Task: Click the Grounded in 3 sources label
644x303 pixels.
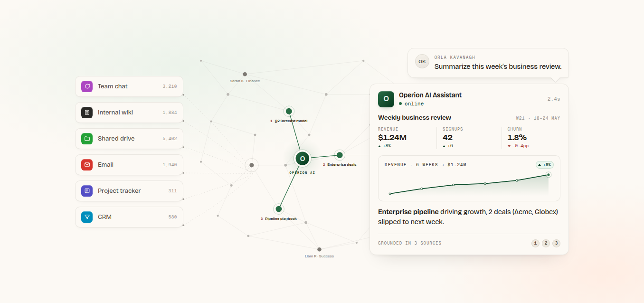Action: pyautogui.click(x=410, y=243)
